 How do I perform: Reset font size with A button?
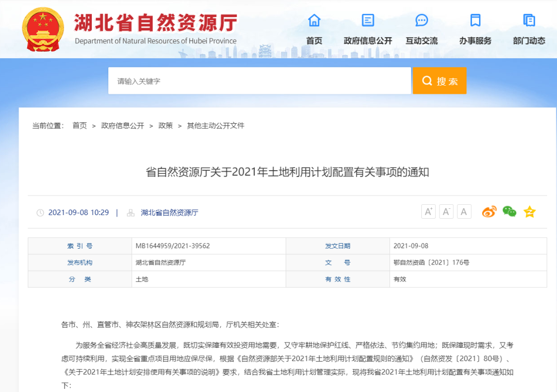click(x=464, y=211)
